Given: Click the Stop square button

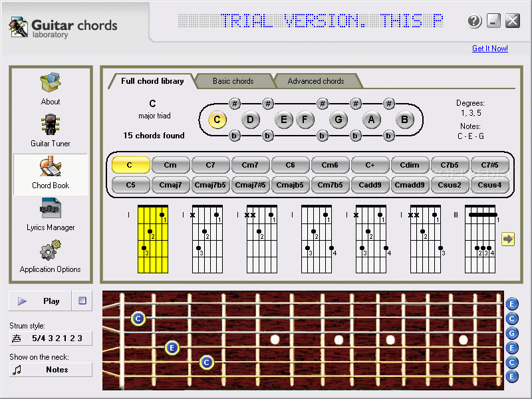Looking at the screenshot, I should (82, 301).
